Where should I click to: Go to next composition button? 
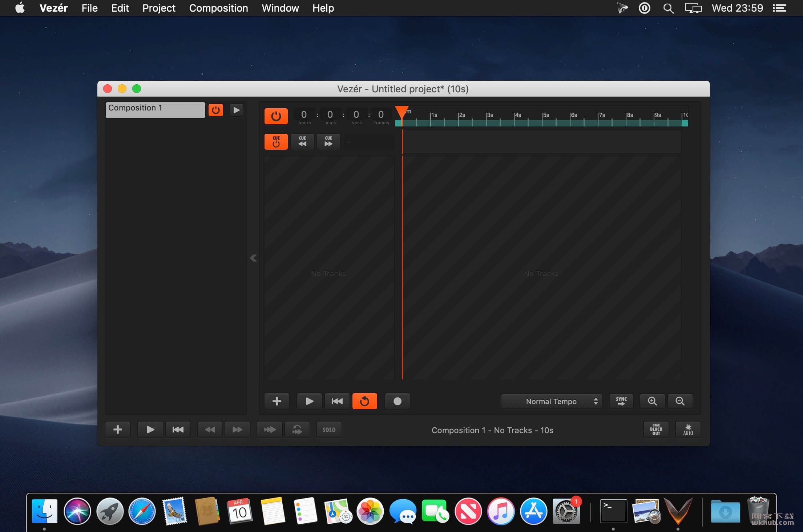[x=238, y=430]
